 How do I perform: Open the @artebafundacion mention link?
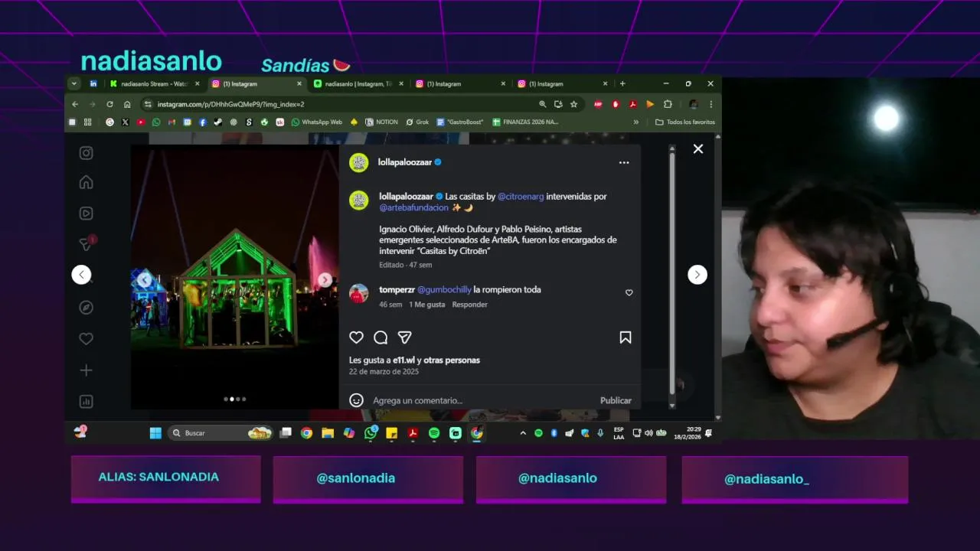(x=413, y=207)
